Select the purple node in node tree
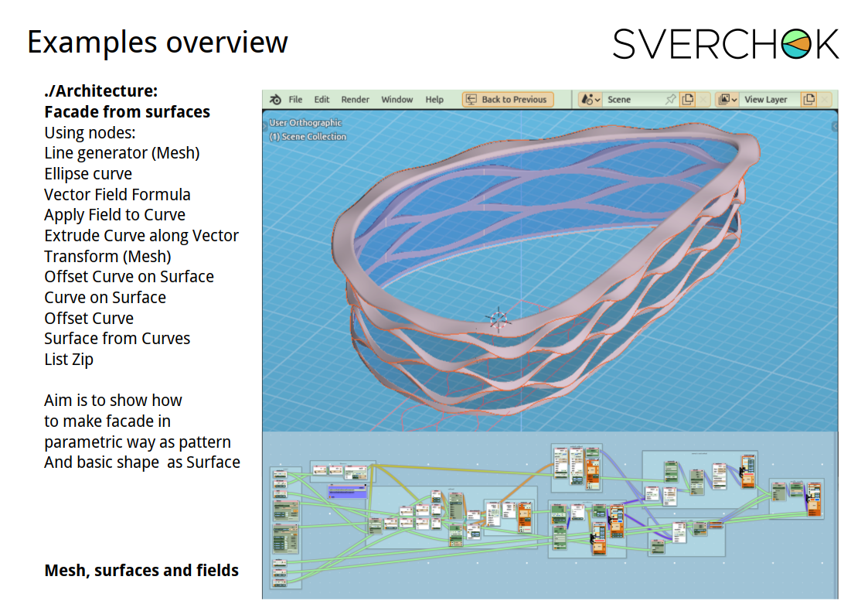The height and width of the screenshot is (614, 868). [346, 491]
